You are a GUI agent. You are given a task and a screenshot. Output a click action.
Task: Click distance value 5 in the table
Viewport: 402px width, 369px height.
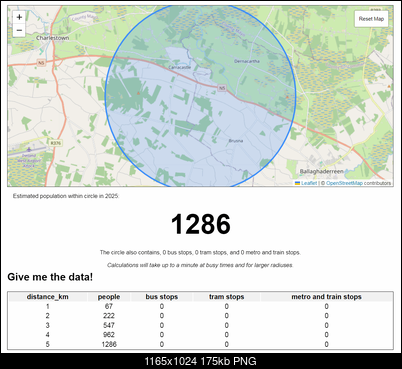click(48, 344)
